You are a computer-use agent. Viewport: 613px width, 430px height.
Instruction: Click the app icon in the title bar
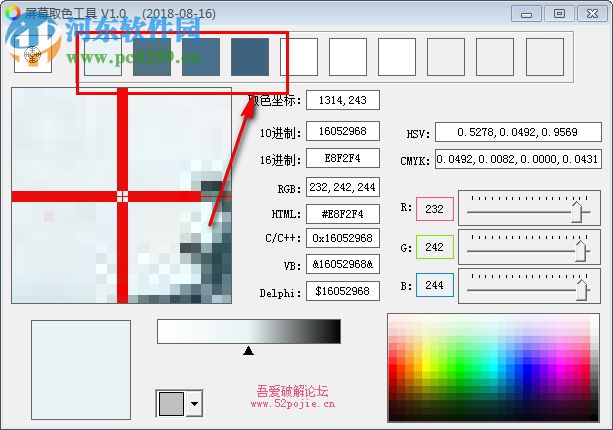coord(13,13)
